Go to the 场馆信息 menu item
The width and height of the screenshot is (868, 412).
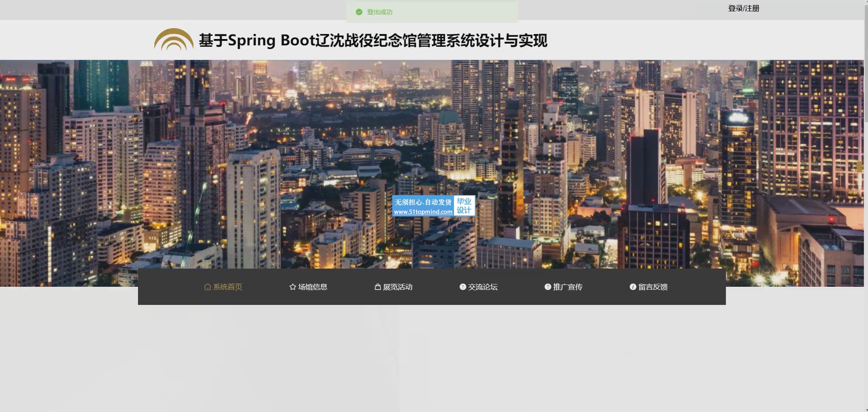pyautogui.click(x=308, y=287)
